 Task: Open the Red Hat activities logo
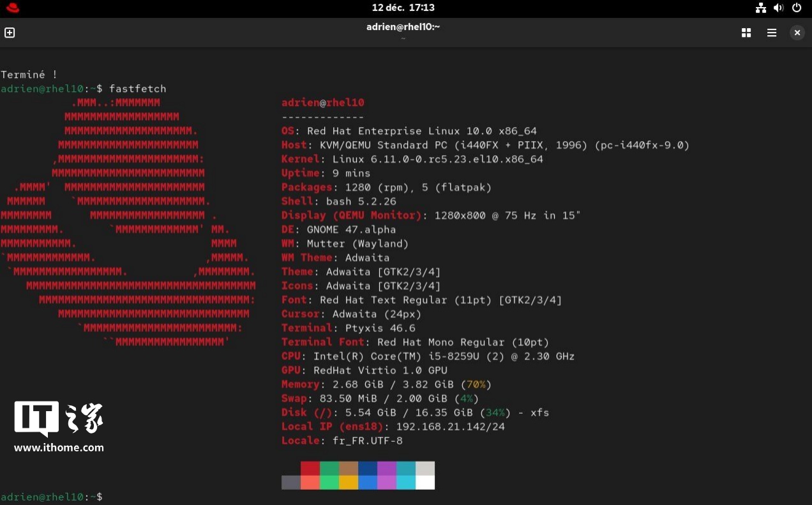point(12,8)
